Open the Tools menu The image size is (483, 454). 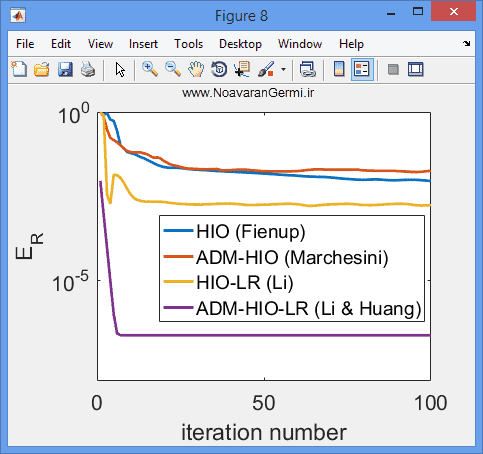(189, 44)
